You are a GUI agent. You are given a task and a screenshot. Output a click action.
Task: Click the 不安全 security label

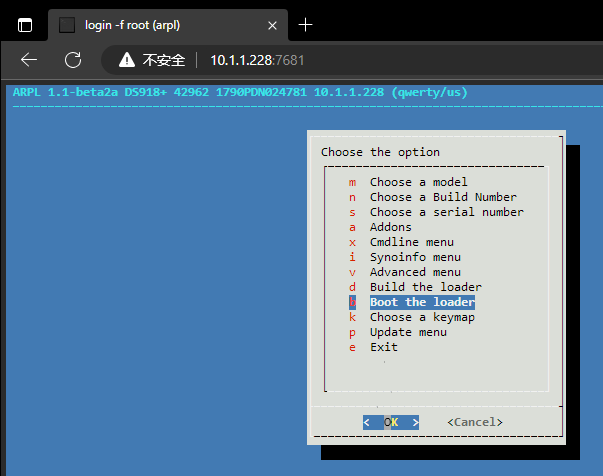[x=164, y=60]
